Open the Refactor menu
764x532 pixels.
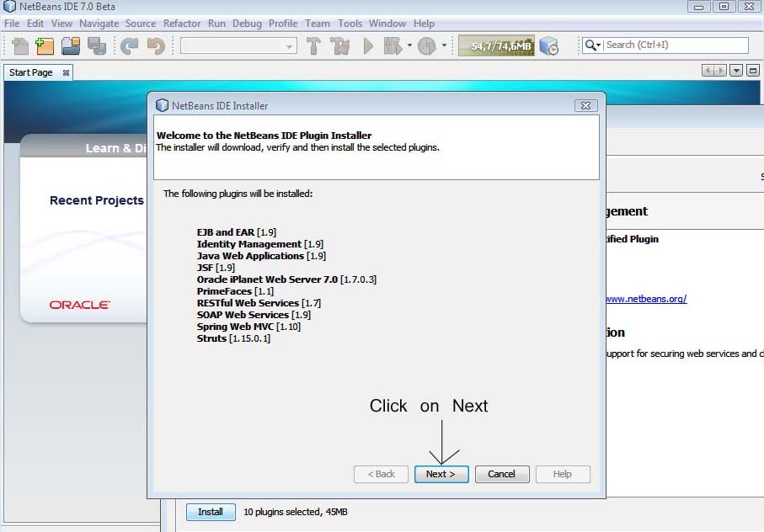pos(182,24)
